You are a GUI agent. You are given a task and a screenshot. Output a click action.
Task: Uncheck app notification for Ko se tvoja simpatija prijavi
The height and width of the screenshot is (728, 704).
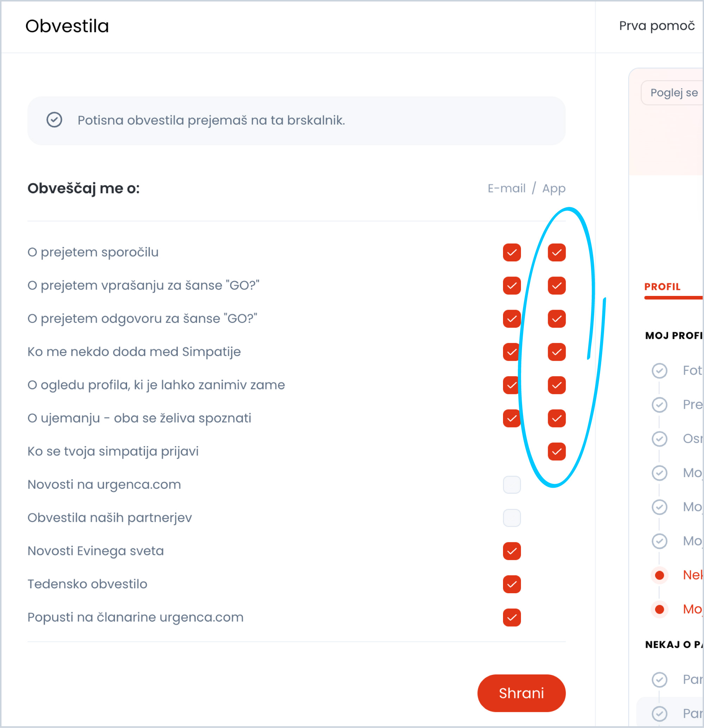(x=557, y=452)
